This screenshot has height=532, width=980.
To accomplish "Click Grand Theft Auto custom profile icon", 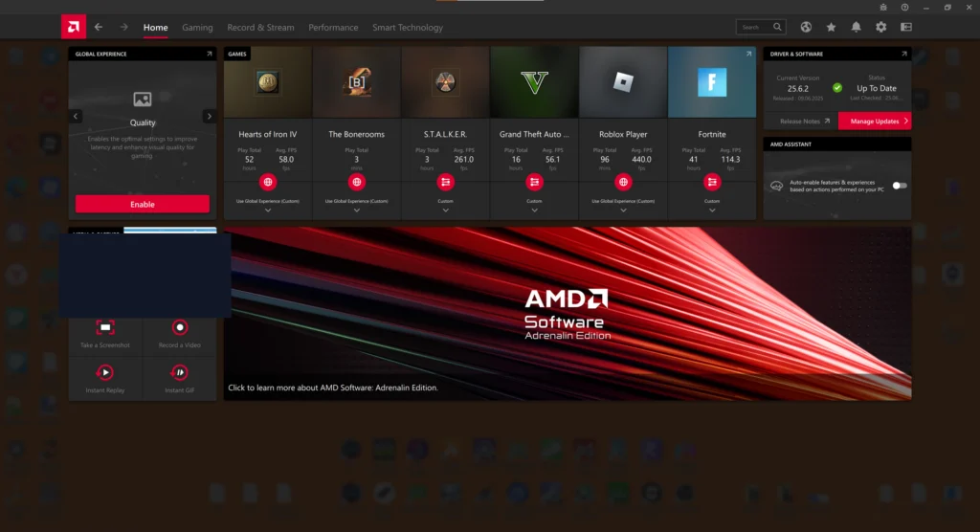I will (x=534, y=182).
